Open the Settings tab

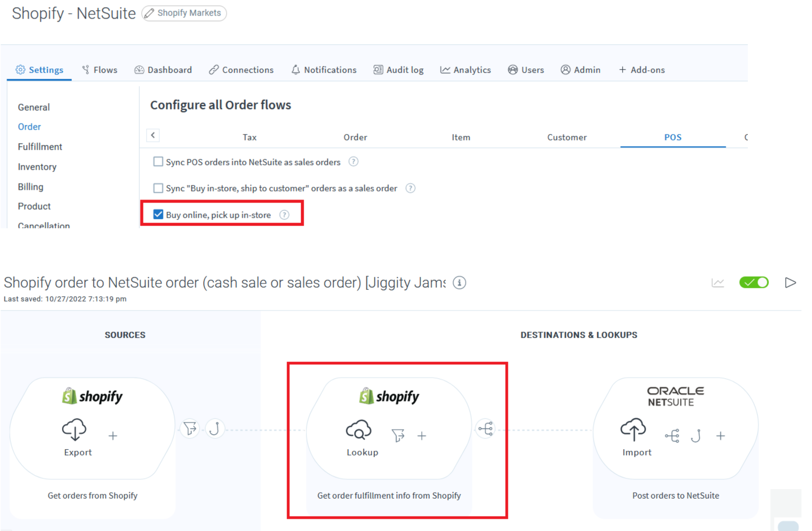tap(39, 70)
